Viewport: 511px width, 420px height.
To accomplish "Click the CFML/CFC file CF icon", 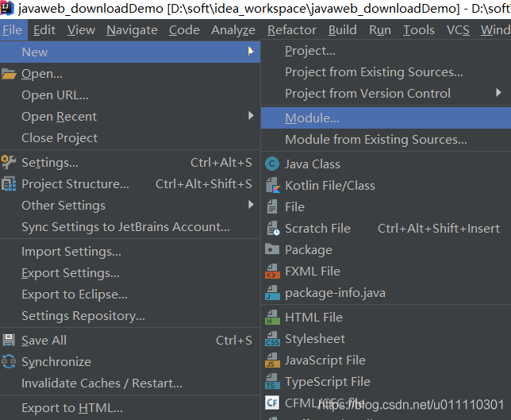I will 272,403.
